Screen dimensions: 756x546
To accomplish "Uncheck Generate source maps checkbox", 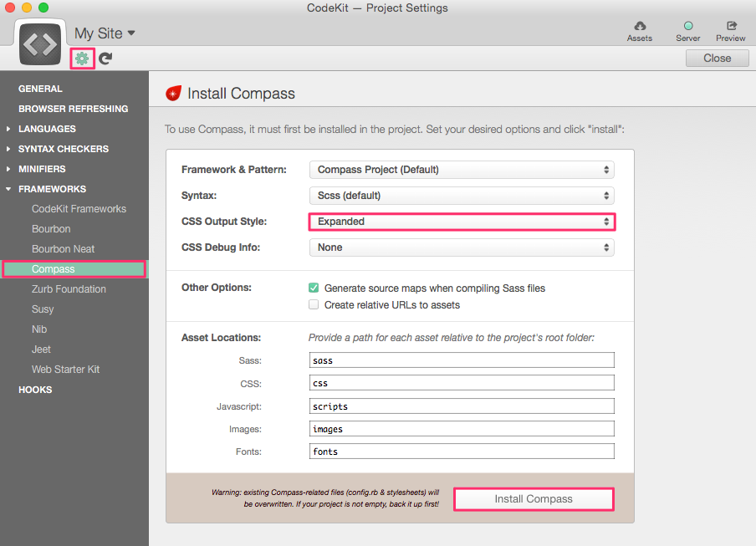I will 314,288.
